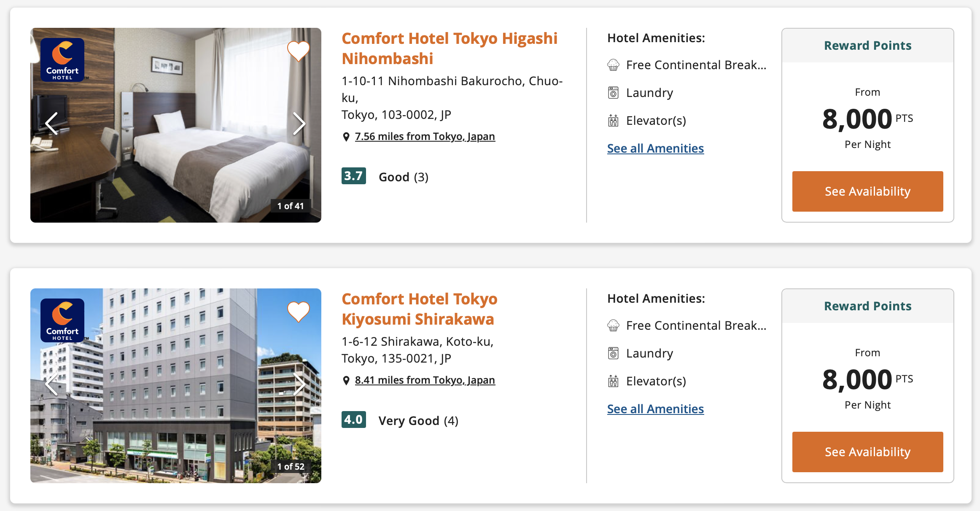This screenshot has height=511, width=980.
Task: Click map pin beside 8.41 miles distance
Action: tap(346, 380)
